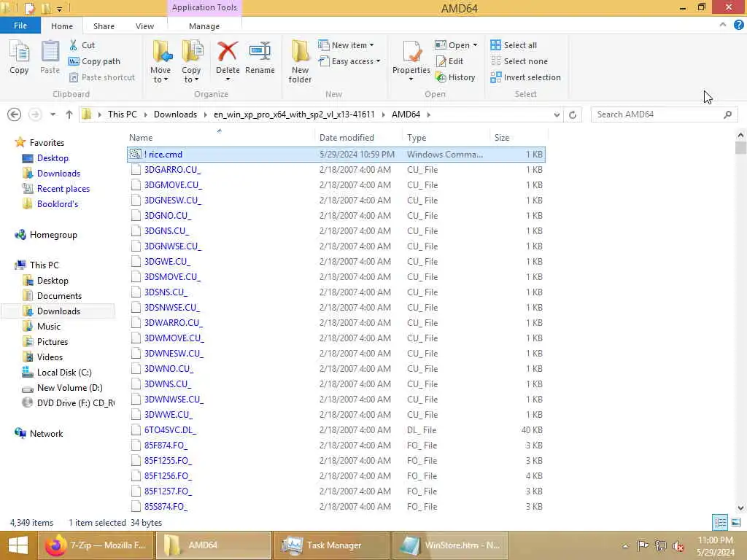
Task: Collapse the ribbon with the chevron
Action: tap(723, 25)
